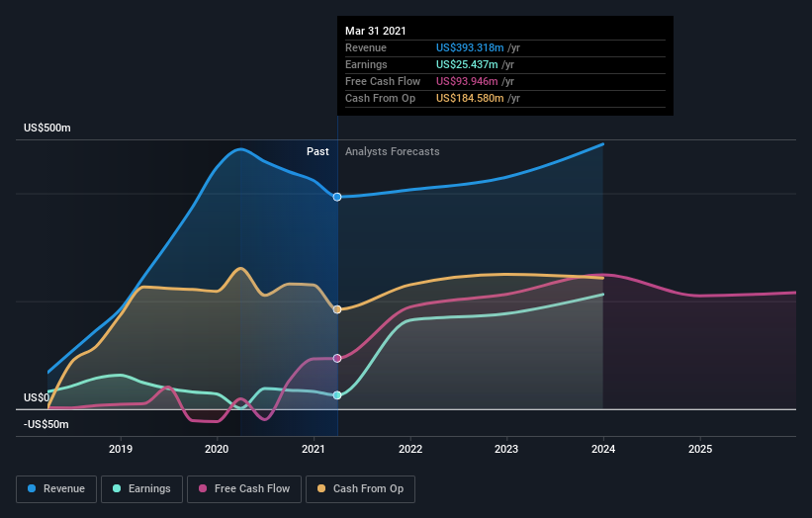Click the orange Cash From Op data point marker
This screenshot has height=518, width=812.
click(x=337, y=309)
